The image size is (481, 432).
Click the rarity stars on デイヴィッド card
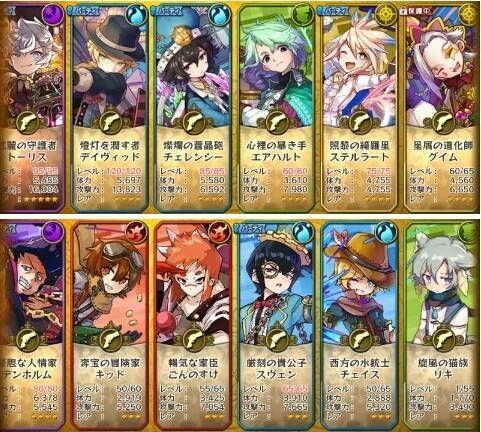(x=128, y=199)
